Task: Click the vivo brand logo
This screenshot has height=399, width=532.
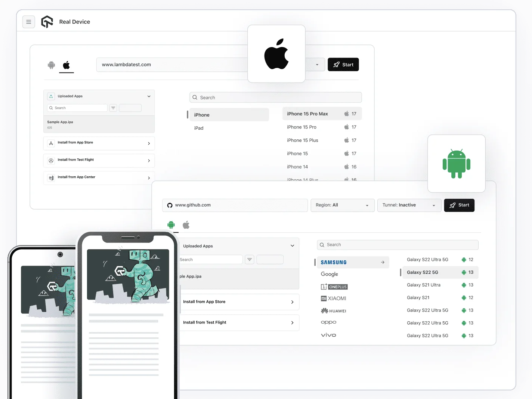Action: coord(328,335)
